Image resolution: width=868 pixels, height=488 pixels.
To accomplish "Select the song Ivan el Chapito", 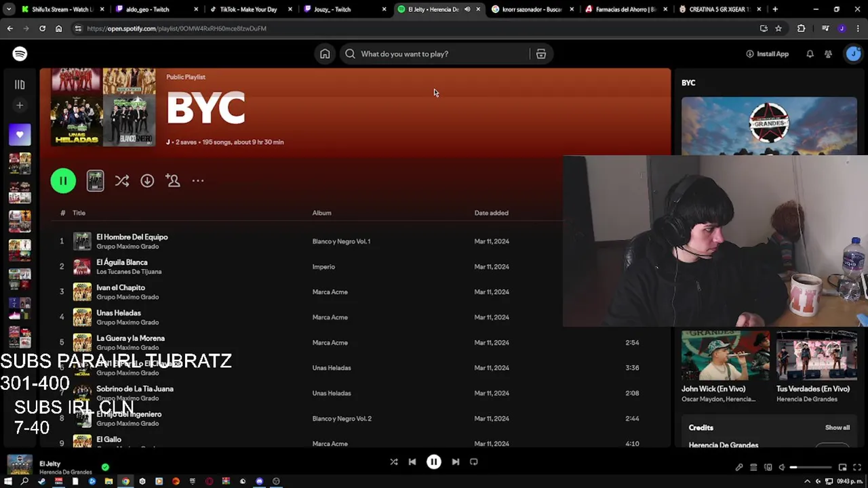I will (x=121, y=288).
